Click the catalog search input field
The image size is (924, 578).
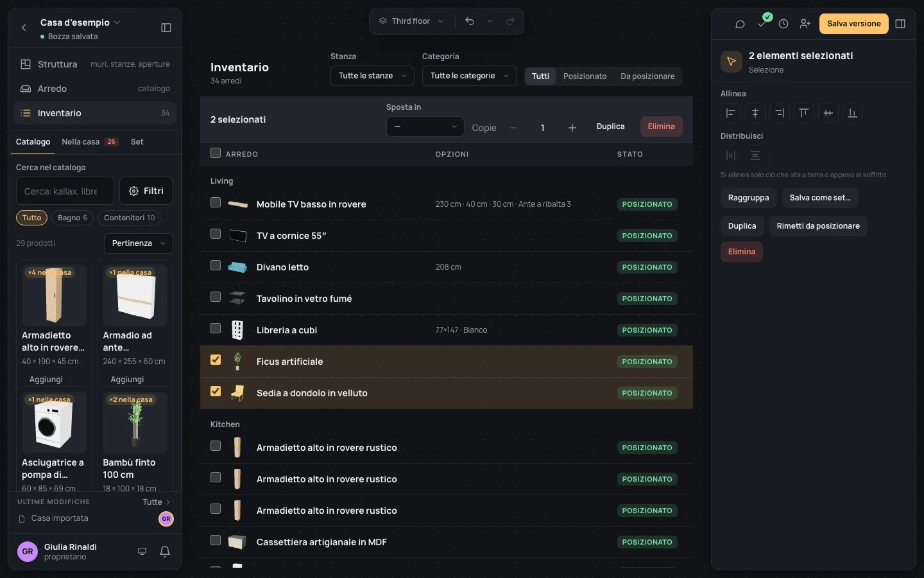[65, 191]
